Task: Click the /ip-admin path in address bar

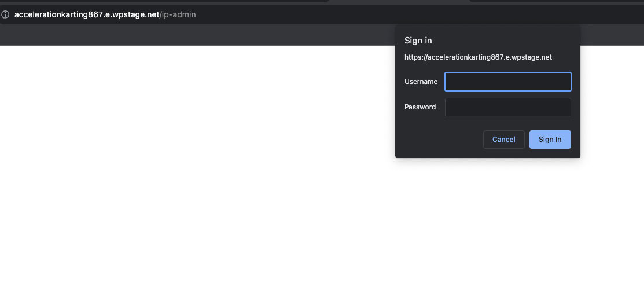Action: [178, 14]
